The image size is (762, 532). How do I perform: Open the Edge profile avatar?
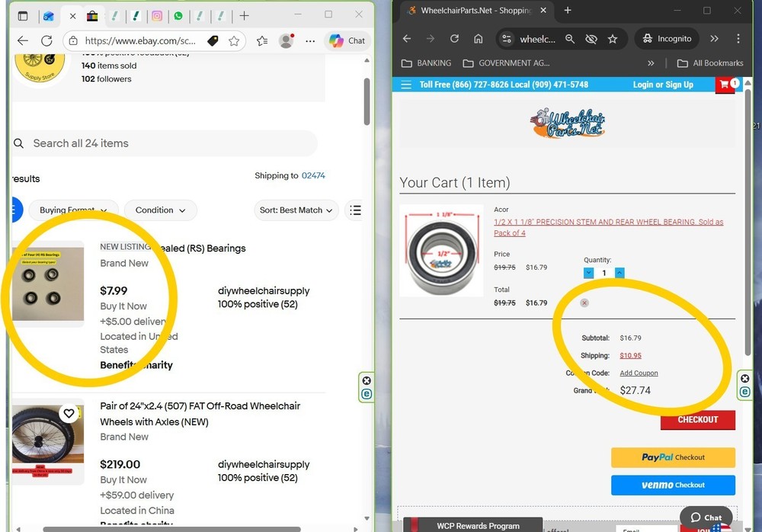(287, 41)
